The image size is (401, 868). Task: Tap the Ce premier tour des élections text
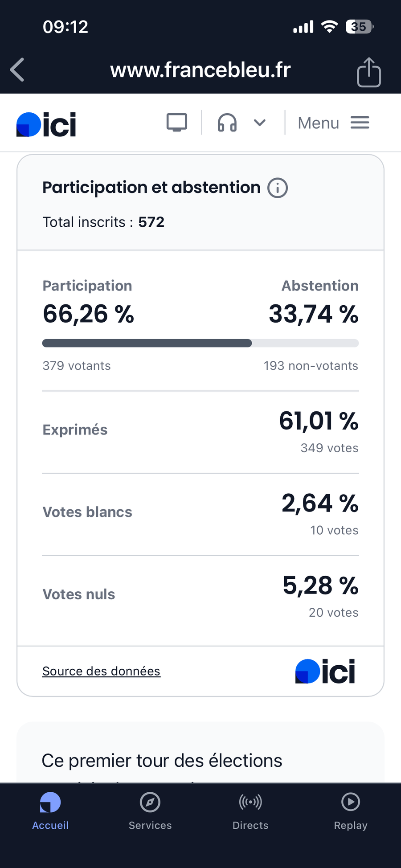[x=162, y=761]
